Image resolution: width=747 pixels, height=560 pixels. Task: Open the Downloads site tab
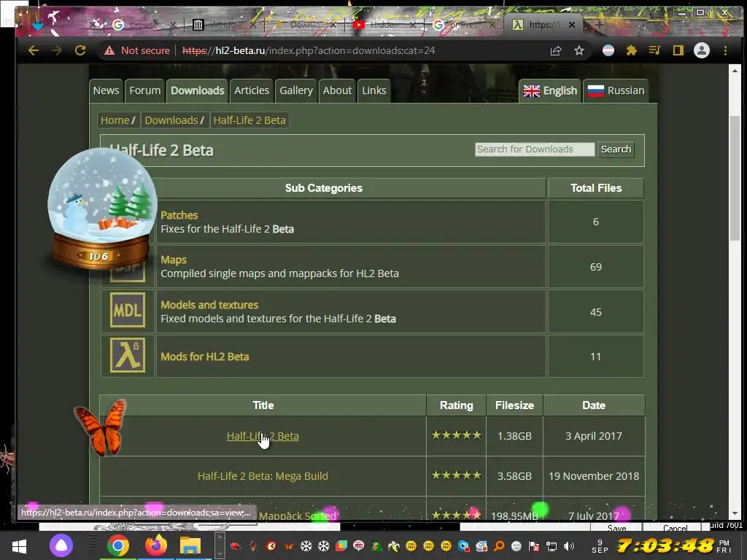tap(197, 90)
